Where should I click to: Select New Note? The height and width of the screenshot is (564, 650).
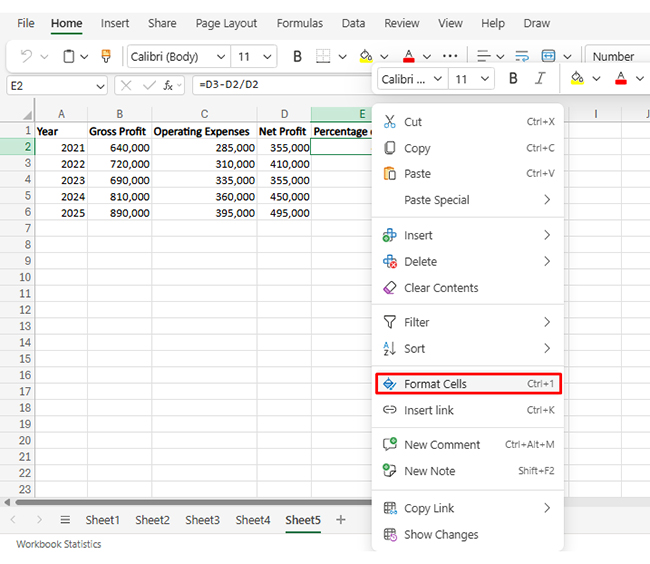click(469, 471)
